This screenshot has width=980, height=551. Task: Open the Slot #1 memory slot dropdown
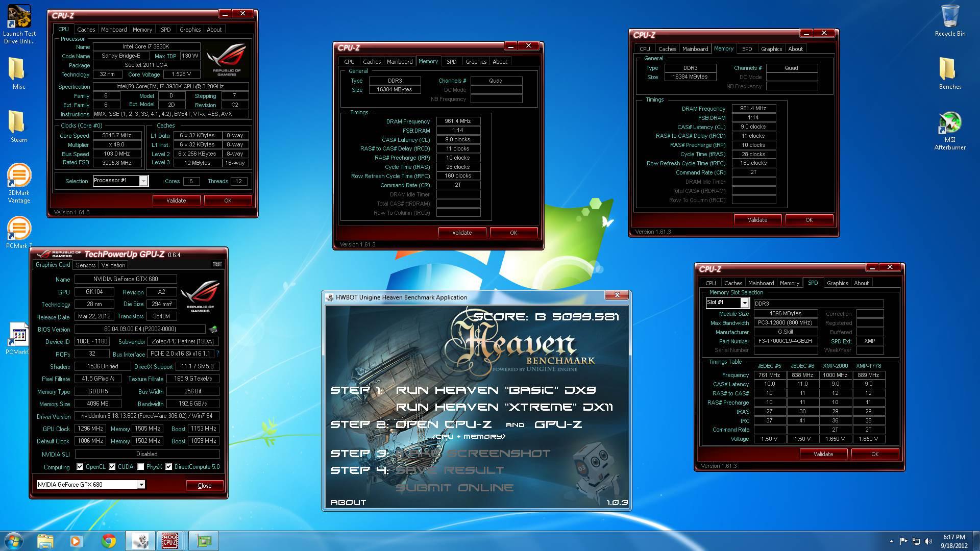(745, 303)
